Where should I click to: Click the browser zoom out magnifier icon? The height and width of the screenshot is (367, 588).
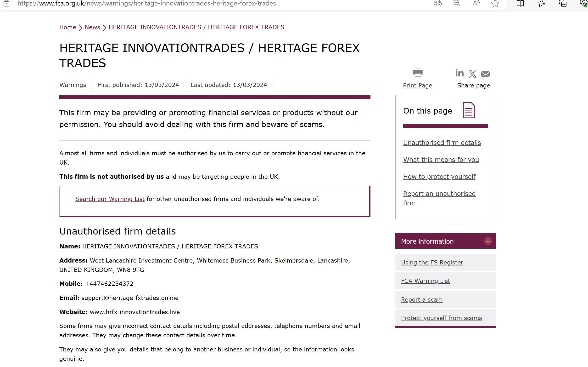(457, 3)
